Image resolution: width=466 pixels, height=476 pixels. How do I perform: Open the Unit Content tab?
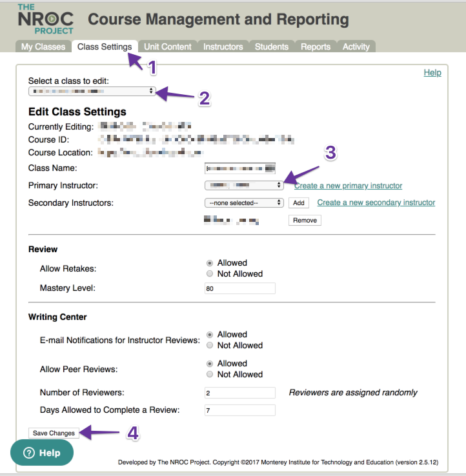pyautogui.click(x=167, y=46)
